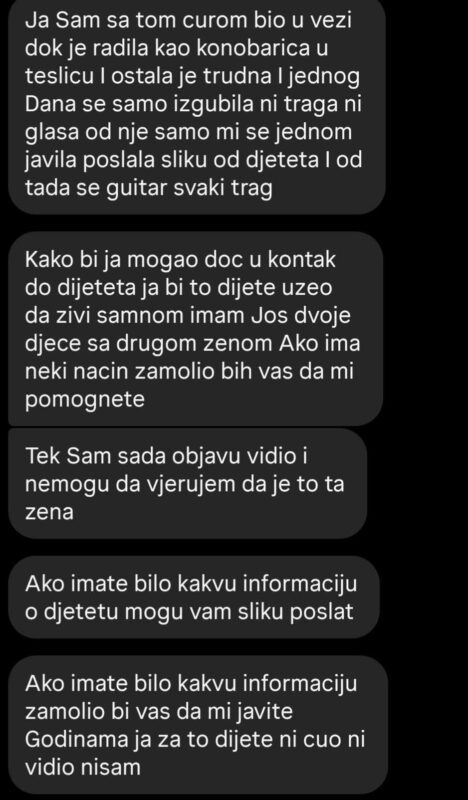Click the word "pomognete" in the second message
This screenshot has height=800, width=468.
(x=85, y=399)
